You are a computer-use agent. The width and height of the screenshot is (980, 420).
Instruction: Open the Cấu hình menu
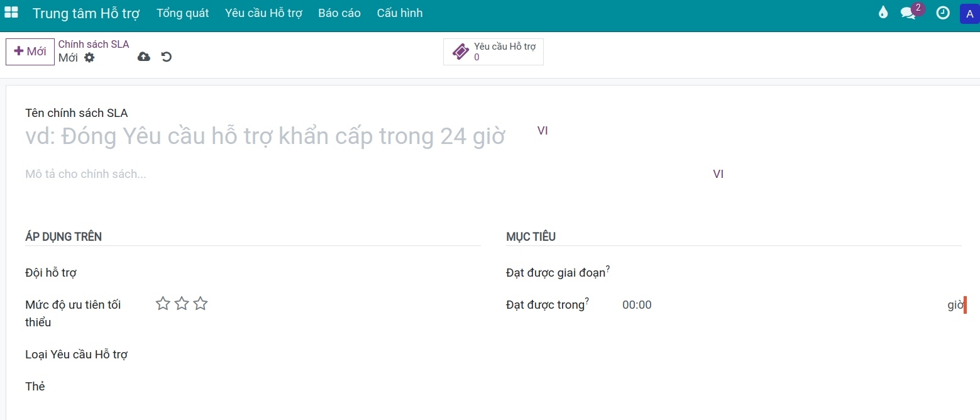coord(400,13)
